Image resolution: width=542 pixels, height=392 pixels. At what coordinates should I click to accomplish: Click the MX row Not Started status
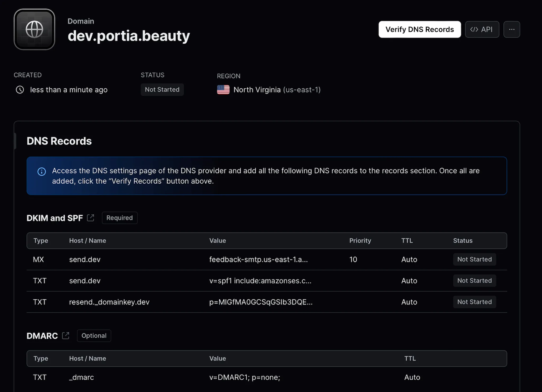474,259
